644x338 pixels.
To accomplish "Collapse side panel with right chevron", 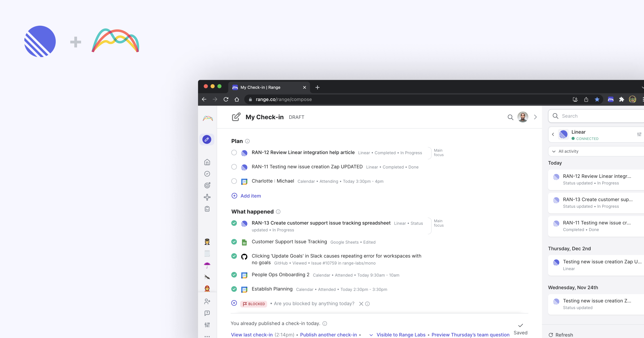I will pos(535,117).
